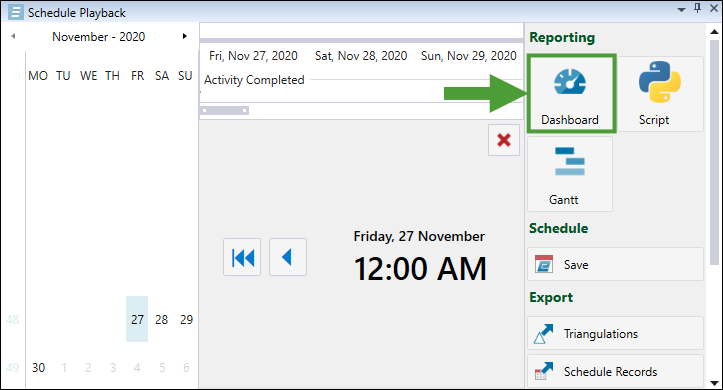Click the November - 2020 month header
This screenshot has height=390, width=723.
(98, 36)
